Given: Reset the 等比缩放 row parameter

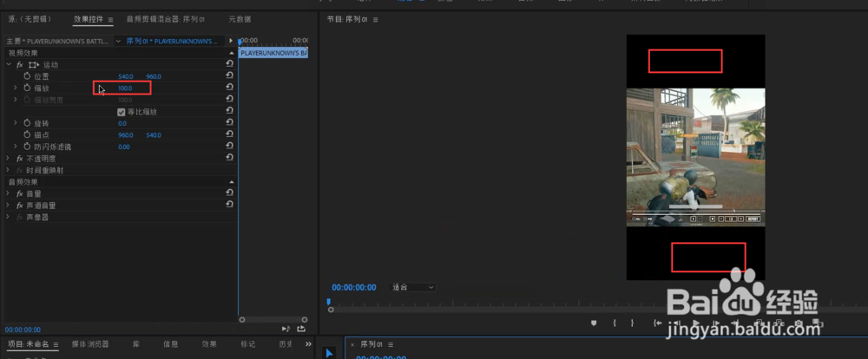Looking at the screenshot, I should [x=230, y=111].
